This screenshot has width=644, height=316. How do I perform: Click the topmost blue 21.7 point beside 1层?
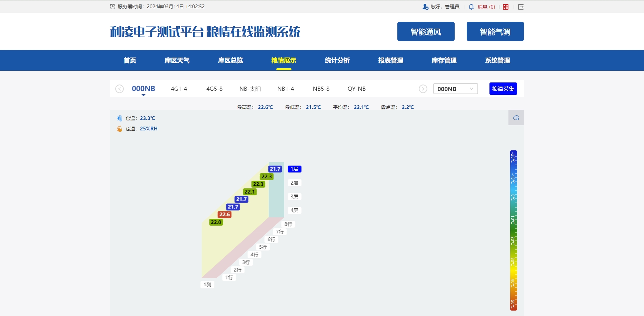pos(275,169)
